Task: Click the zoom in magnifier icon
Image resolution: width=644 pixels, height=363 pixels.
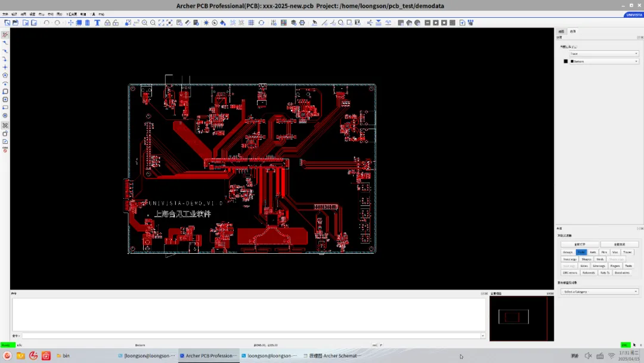Action: pyautogui.click(x=144, y=23)
